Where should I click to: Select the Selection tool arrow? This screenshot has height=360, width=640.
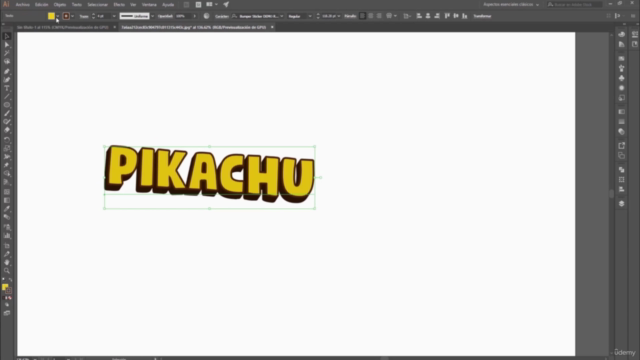[x=7, y=37]
